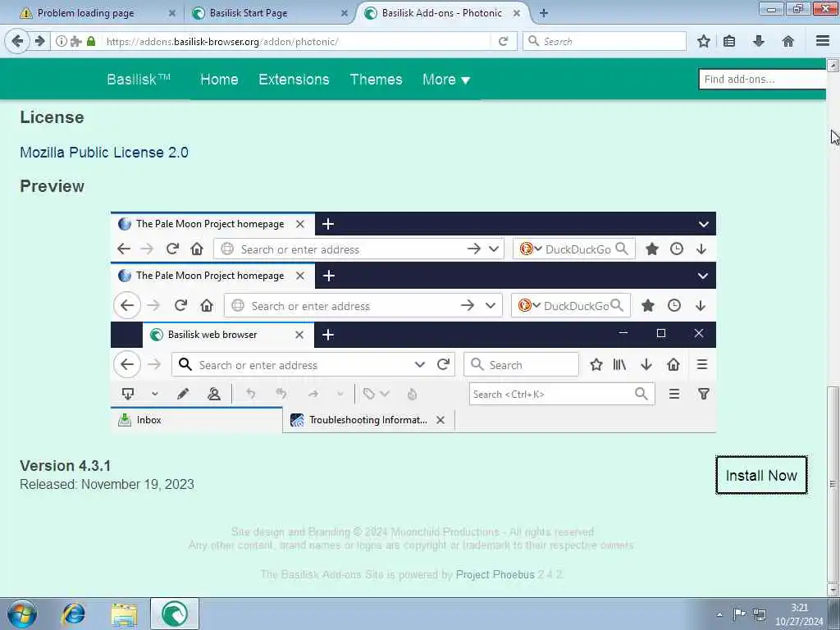The height and width of the screenshot is (630, 840).
Task: Follow the Project Phoebus link
Action: click(x=495, y=574)
